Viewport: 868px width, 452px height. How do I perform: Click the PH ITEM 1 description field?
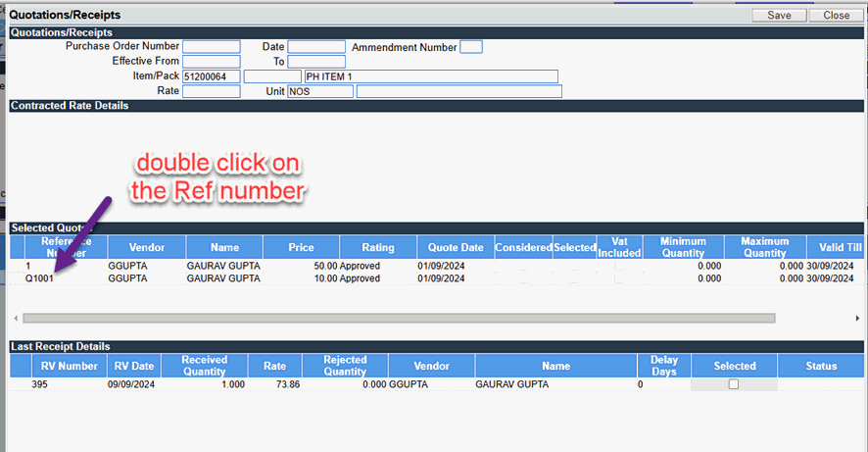(431, 76)
